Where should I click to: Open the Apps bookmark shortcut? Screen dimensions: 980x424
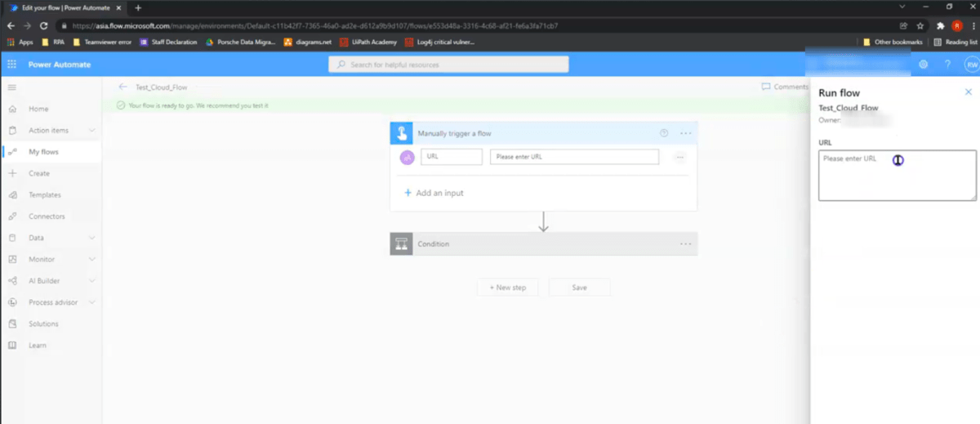pyautogui.click(x=20, y=42)
